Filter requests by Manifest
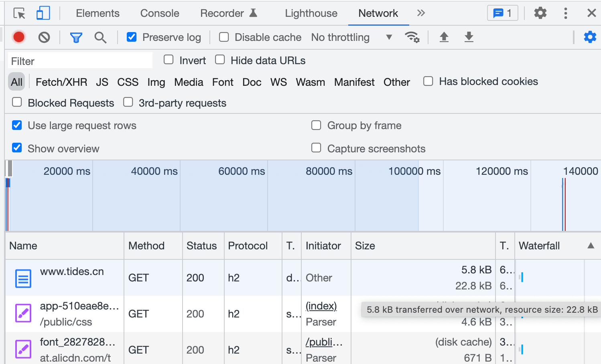This screenshot has height=364, width=601. click(x=354, y=82)
